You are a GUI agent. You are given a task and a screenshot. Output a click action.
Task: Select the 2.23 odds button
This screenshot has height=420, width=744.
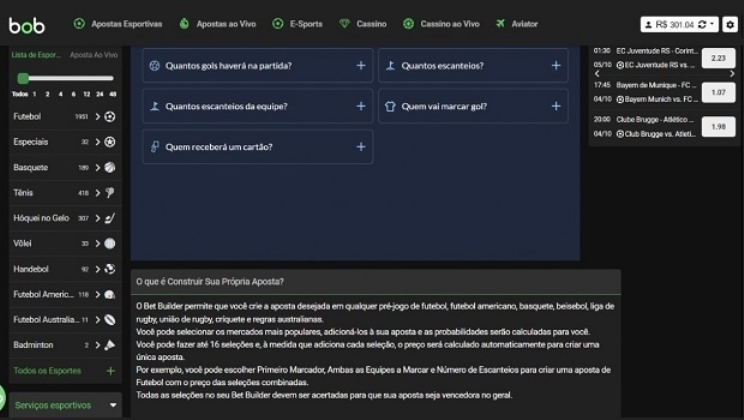tap(717, 58)
